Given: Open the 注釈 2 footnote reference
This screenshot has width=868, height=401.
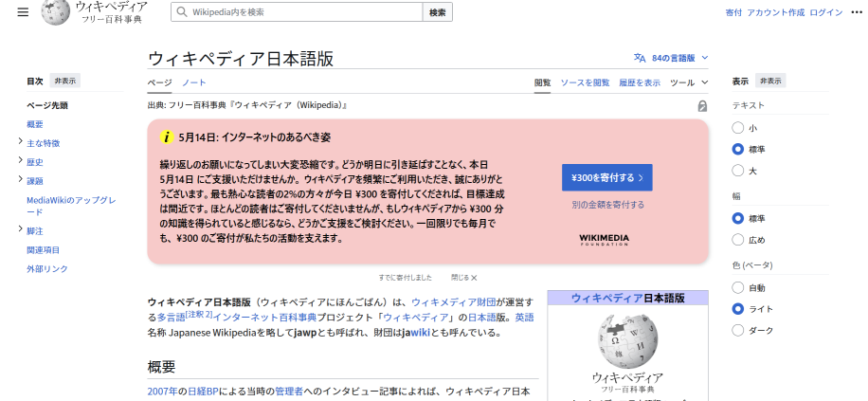Looking at the screenshot, I should tap(199, 315).
